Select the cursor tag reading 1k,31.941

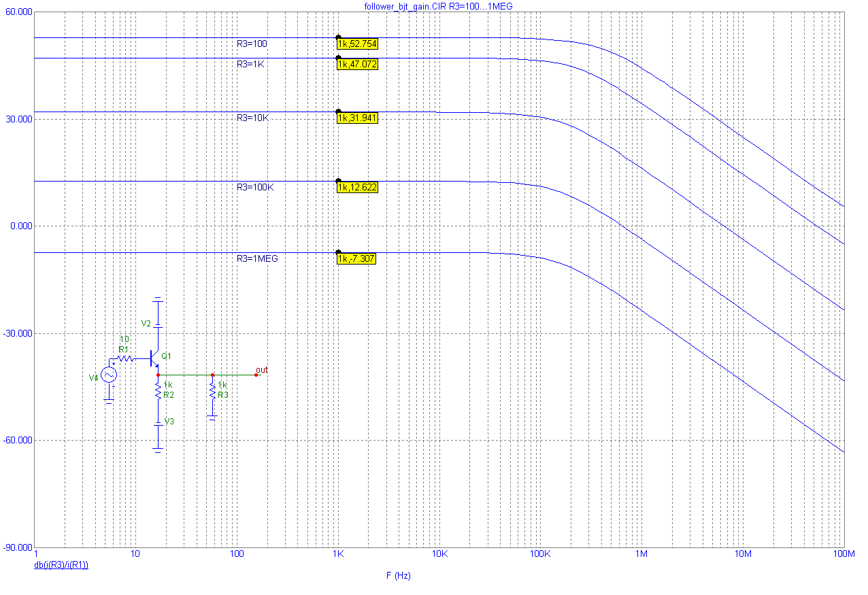[x=357, y=118]
